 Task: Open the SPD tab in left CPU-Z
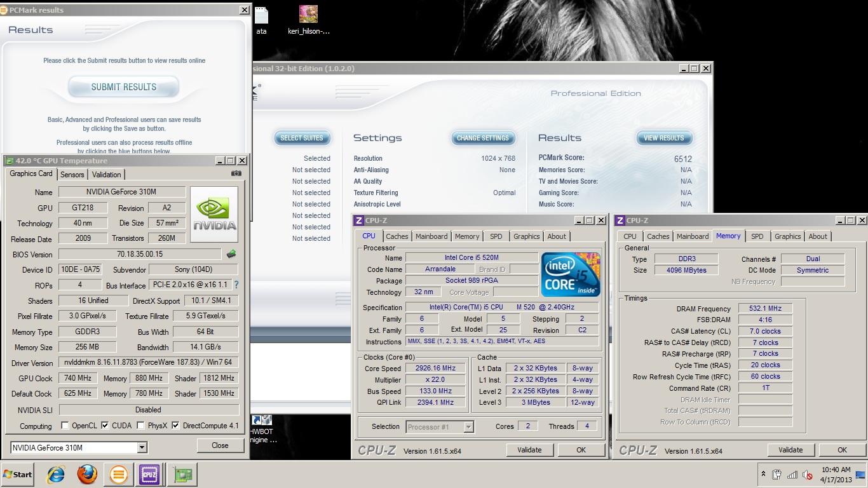(x=496, y=236)
